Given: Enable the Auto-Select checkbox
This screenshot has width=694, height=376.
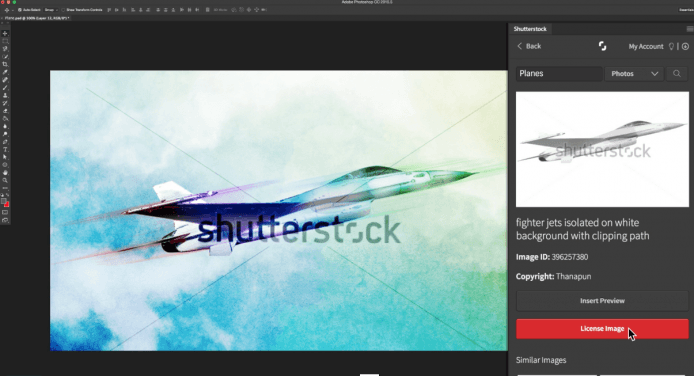Looking at the screenshot, I should [19, 10].
